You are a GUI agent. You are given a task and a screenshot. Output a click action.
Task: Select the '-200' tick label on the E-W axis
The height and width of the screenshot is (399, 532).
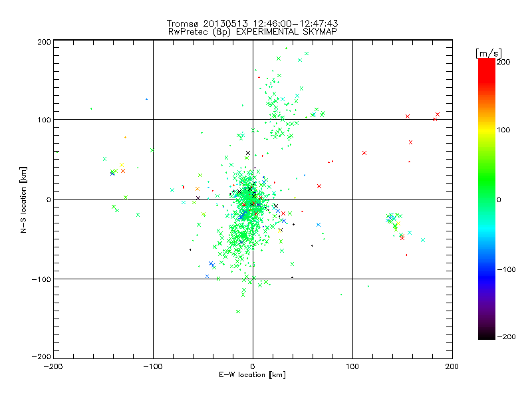pyautogui.click(x=54, y=366)
